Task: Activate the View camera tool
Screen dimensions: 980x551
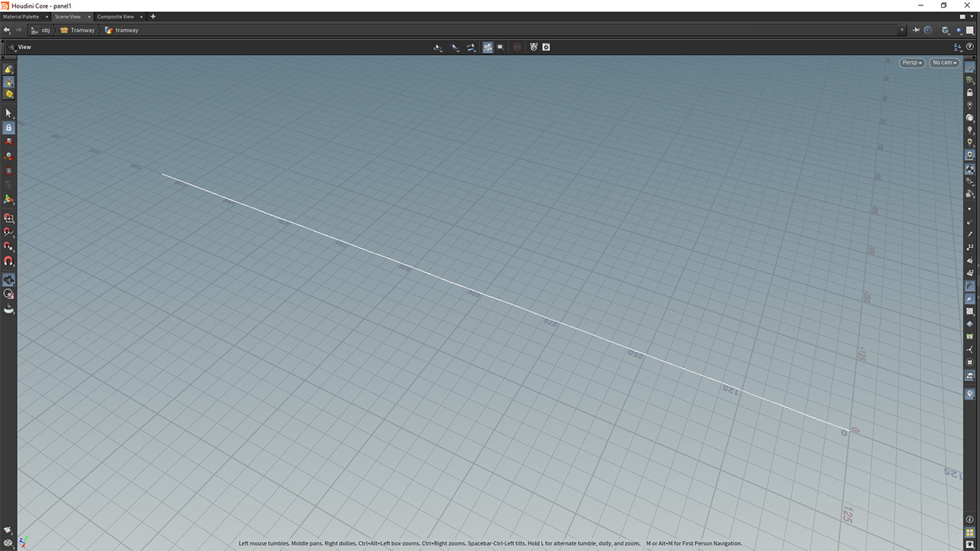Action: (x=8, y=280)
